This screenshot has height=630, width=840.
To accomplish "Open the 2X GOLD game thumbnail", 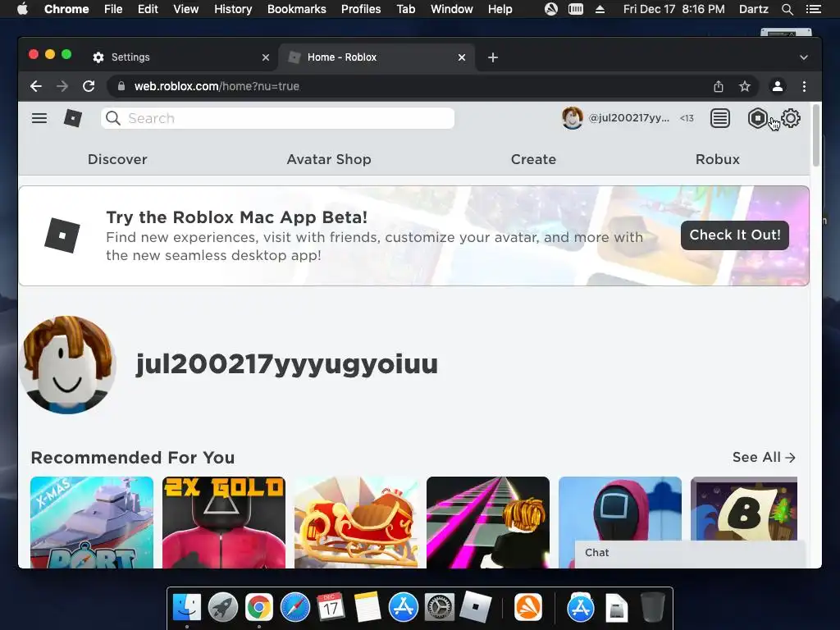I will click(x=224, y=523).
